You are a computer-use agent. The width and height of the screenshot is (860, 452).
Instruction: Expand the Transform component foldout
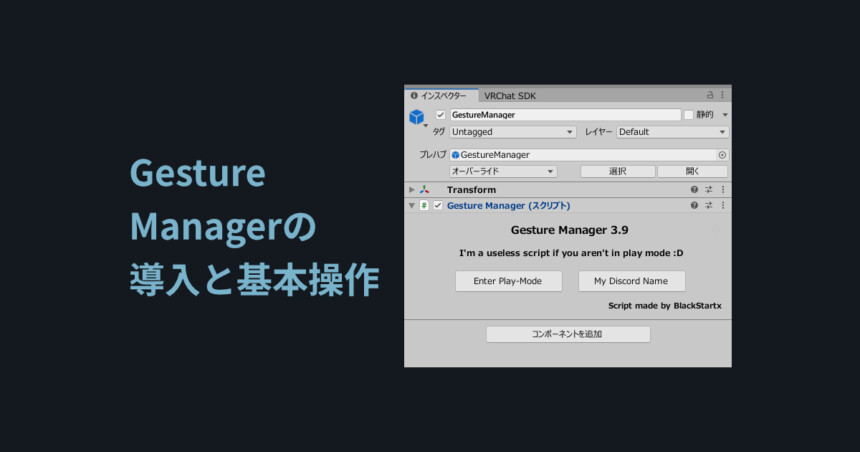click(x=411, y=190)
